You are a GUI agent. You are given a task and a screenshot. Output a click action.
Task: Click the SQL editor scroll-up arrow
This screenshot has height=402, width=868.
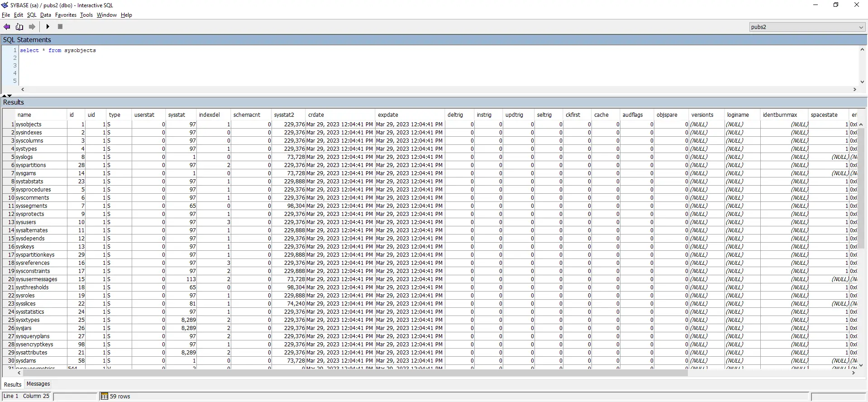pyautogui.click(x=862, y=50)
